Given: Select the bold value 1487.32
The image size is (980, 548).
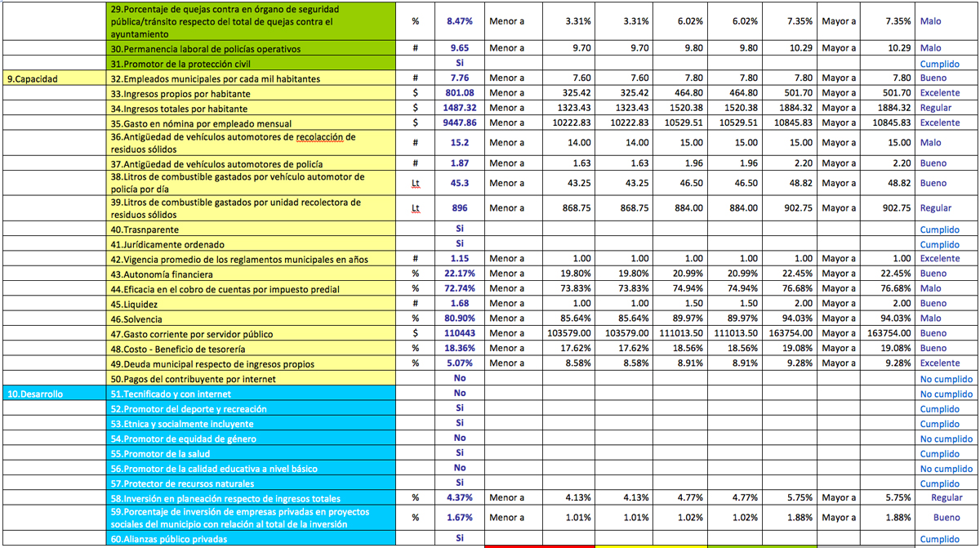Looking at the screenshot, I should click(x=460, y=108).
